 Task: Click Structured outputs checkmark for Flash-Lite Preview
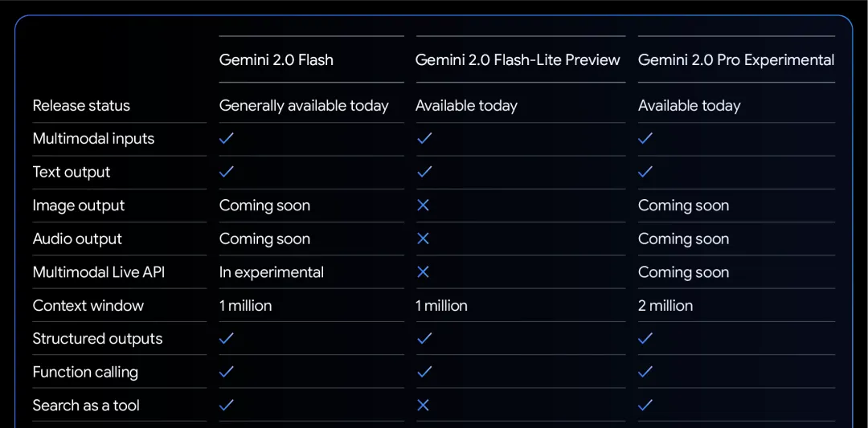pyautogui.click(x=424, y=338)
